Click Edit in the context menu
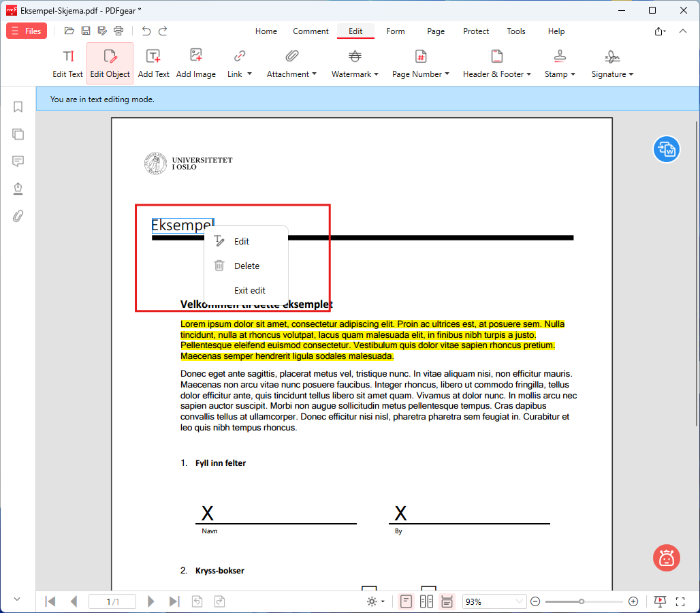Viewport: 700px width, 613px height. click(x=246, y=242)
